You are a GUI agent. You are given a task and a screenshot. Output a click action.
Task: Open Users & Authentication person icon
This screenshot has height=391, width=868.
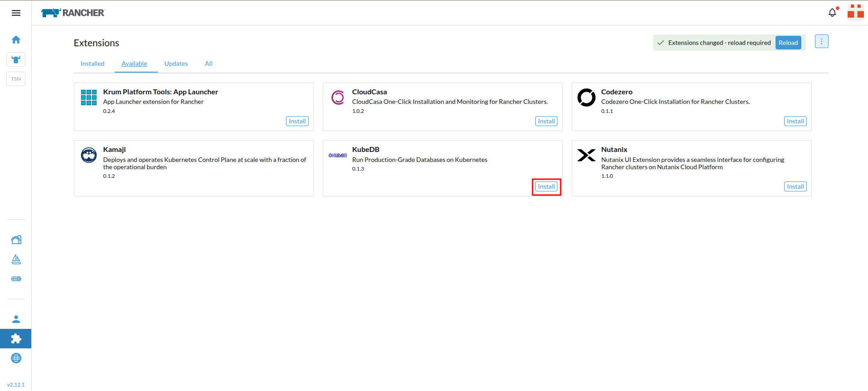coord(16,319)
